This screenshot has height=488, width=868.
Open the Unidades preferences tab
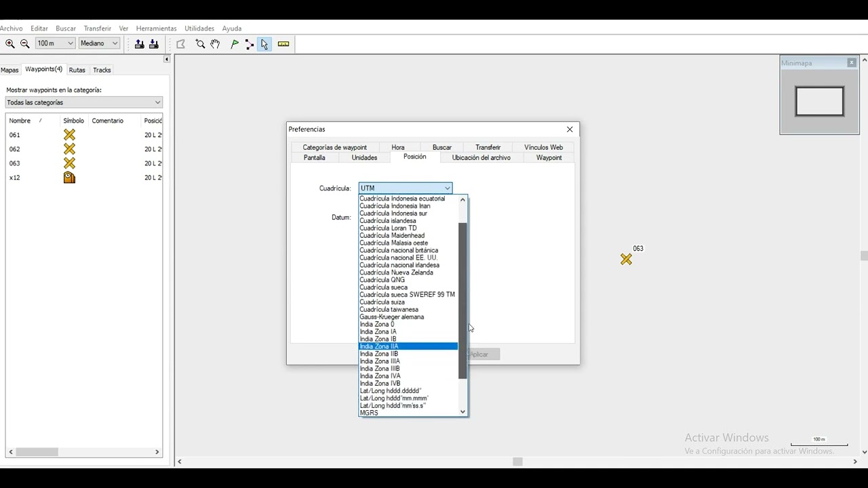(364, 157)
